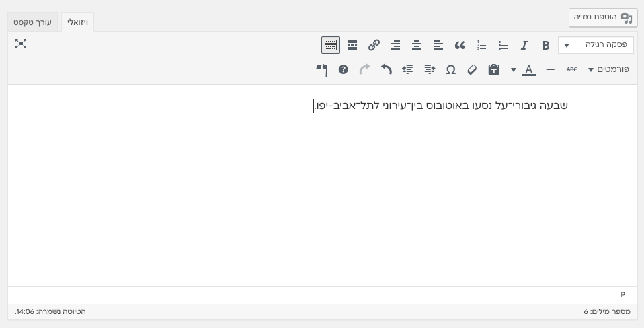
Task: Open the פסקה רגילה paragraph format dropdown
Action: tap(596, 45)
